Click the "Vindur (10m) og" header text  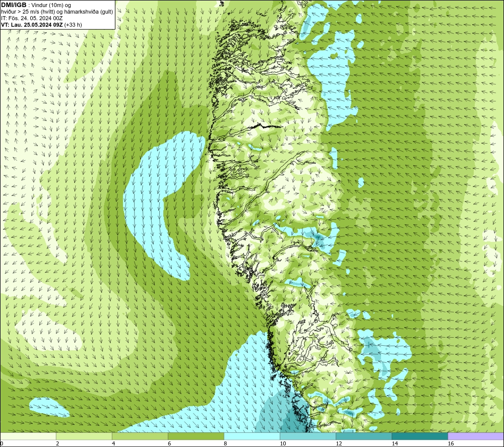pos(51,6)
